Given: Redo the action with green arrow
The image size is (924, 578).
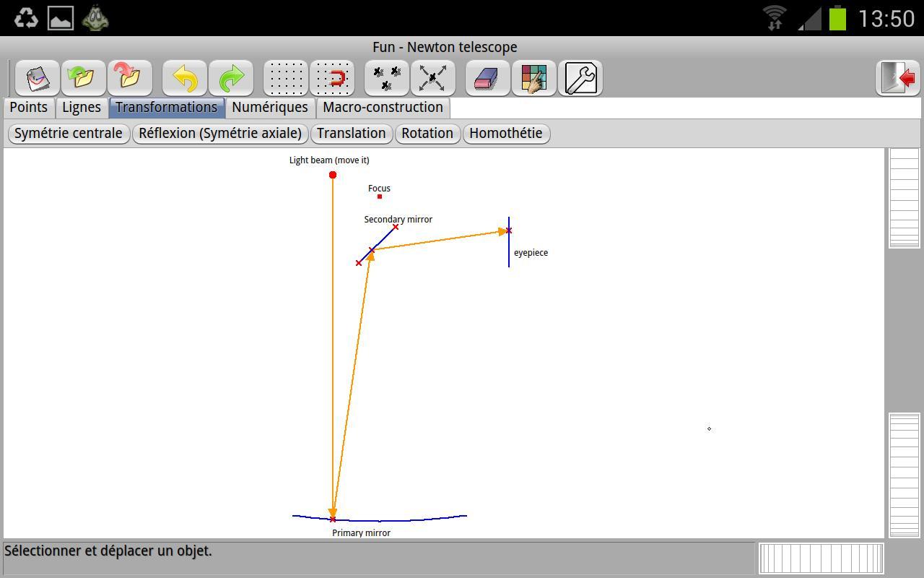Looking at the screenshot, I should click(231, 78).
